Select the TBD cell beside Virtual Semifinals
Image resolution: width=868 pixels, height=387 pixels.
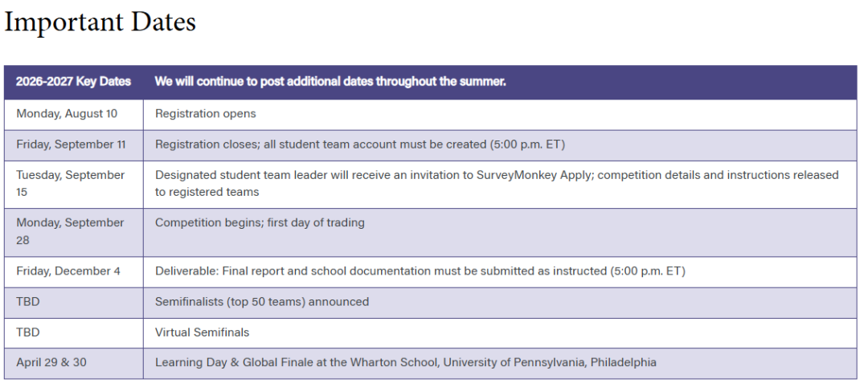tap(74, 333)
